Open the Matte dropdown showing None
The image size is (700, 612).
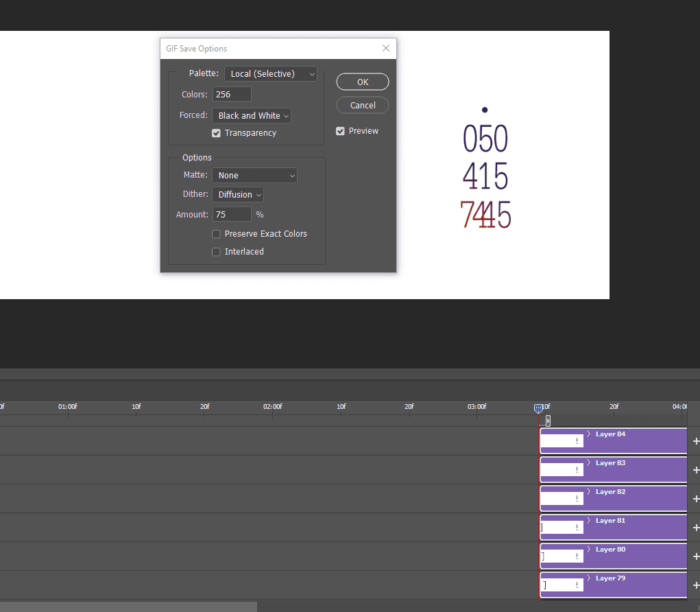pyautogui.click(x=254, y=176)
